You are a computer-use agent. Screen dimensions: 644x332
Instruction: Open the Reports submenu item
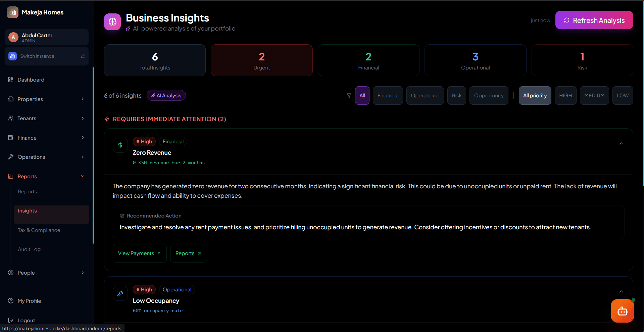click(x=51, y=192)
